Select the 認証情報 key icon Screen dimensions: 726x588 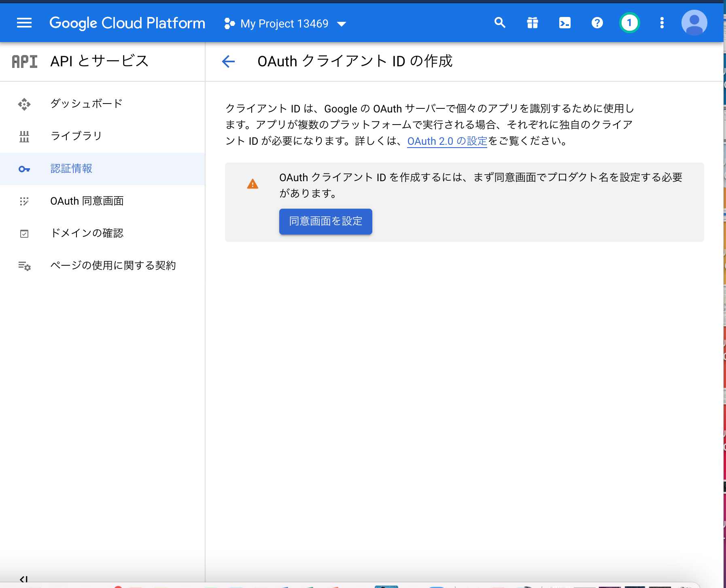pos(24,169)
